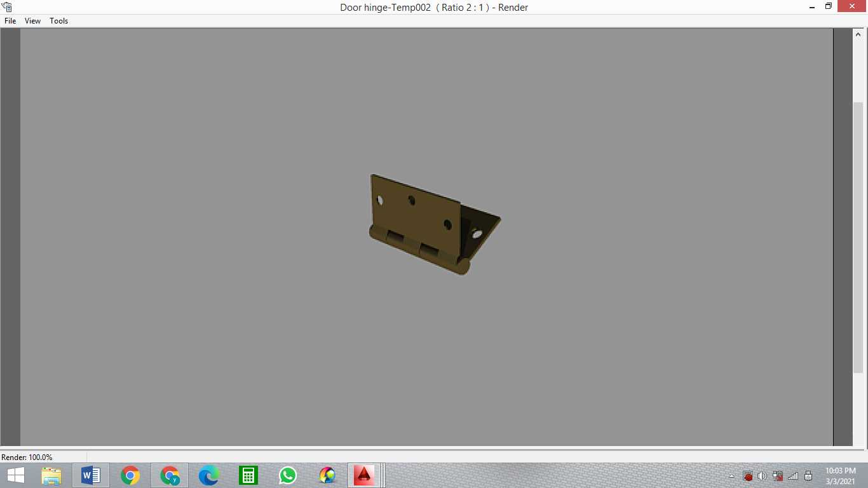Click the red ball system tray icon
868x488 pixels.
pyautogui.click(x=747, y=476)
